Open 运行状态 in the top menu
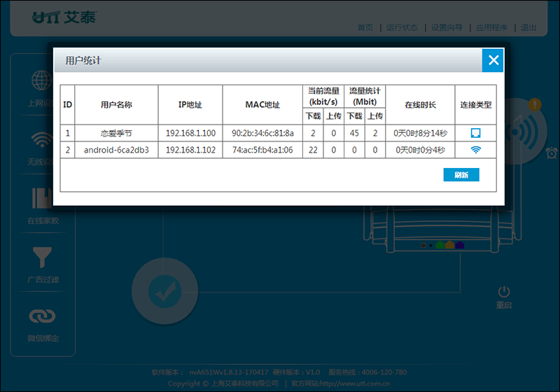 (x=402, y=27)
